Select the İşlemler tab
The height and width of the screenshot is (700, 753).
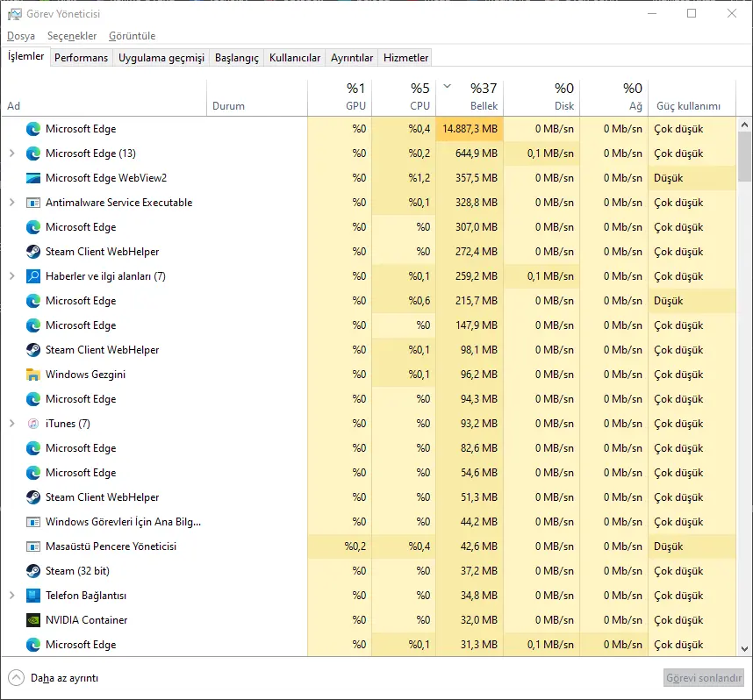[25, 56]
